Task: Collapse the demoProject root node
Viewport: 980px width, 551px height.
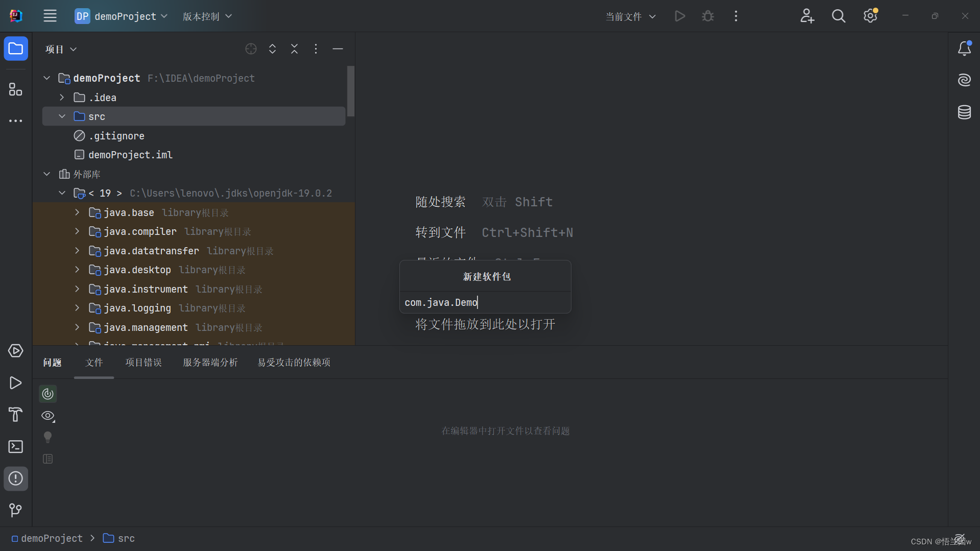Action: click(x=47, y=78)
